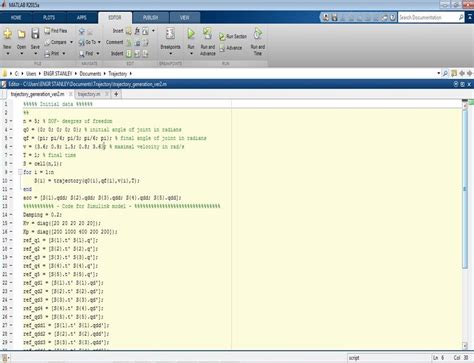Expand the Open dropdown arrow

[x=21, y=54]
